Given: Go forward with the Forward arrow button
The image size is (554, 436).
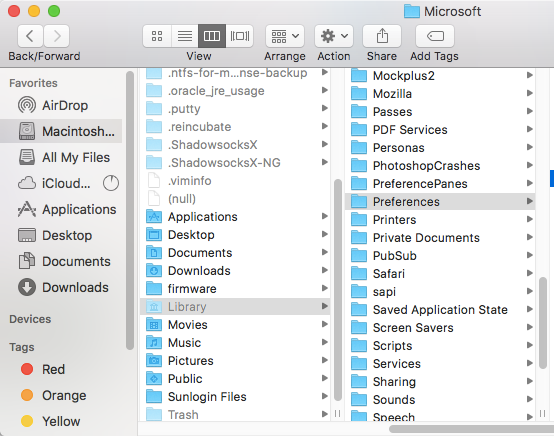Looking at the screenshot, I should point(57,36).
